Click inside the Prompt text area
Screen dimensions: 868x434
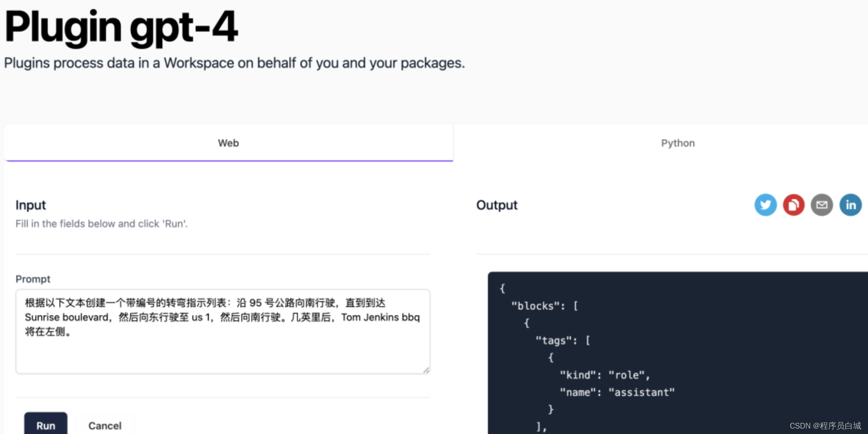(x=223, y=331)
